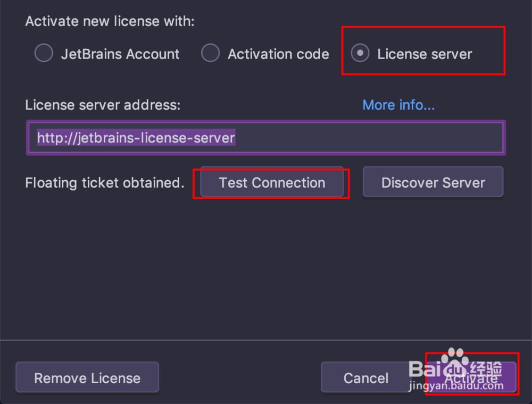Auto-detect server using Discover Server

coord(433,182)
